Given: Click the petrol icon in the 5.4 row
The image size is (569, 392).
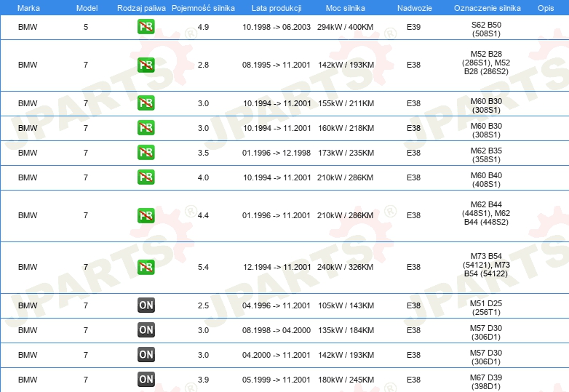Looking at the screenshot, I should point(146,267).
